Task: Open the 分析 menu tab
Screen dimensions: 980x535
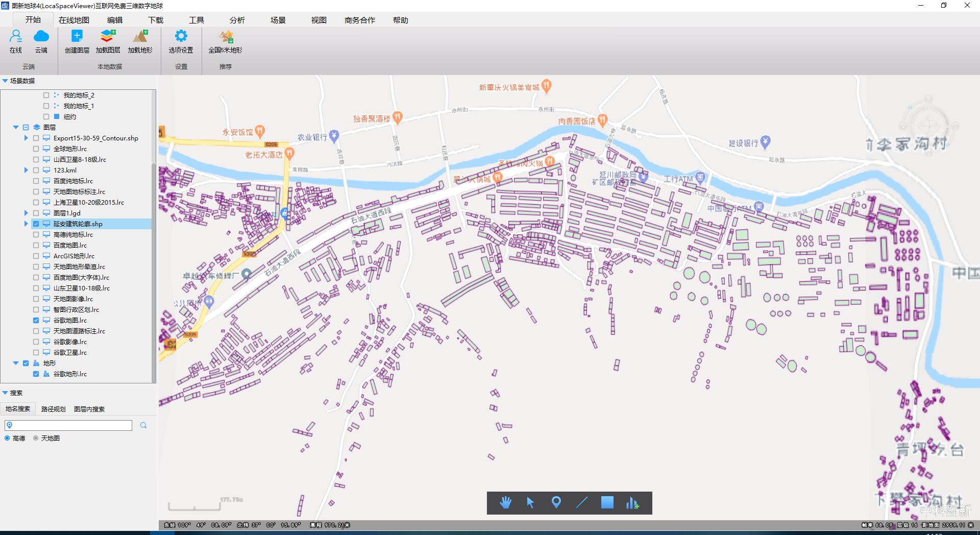Action: (x=237, y=20)
